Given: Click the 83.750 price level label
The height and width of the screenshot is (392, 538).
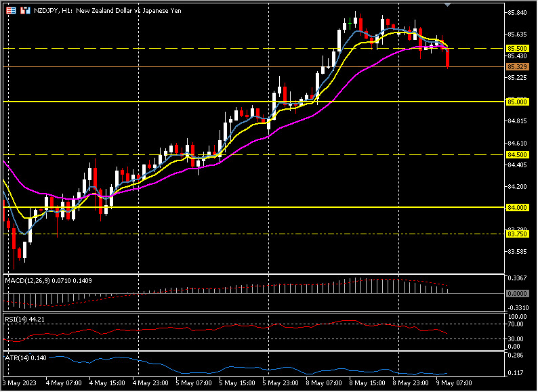Looking at the screenshot, I should [x=517, y=234].
